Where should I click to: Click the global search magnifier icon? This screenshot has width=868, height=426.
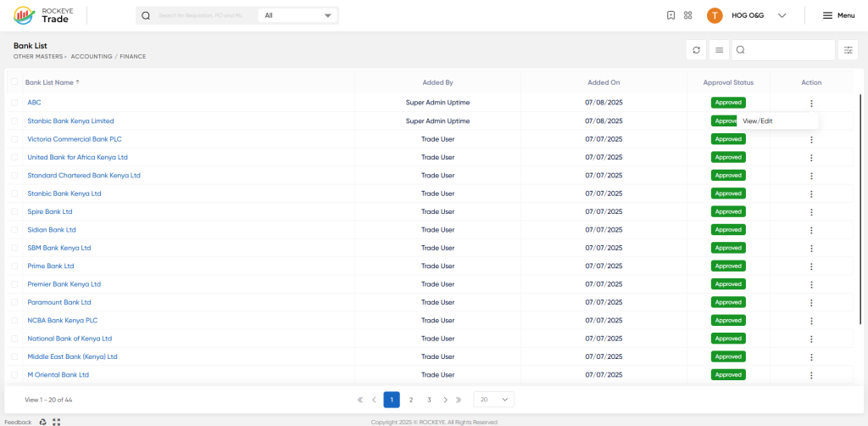pyautogui.click(x=146, y=15)
